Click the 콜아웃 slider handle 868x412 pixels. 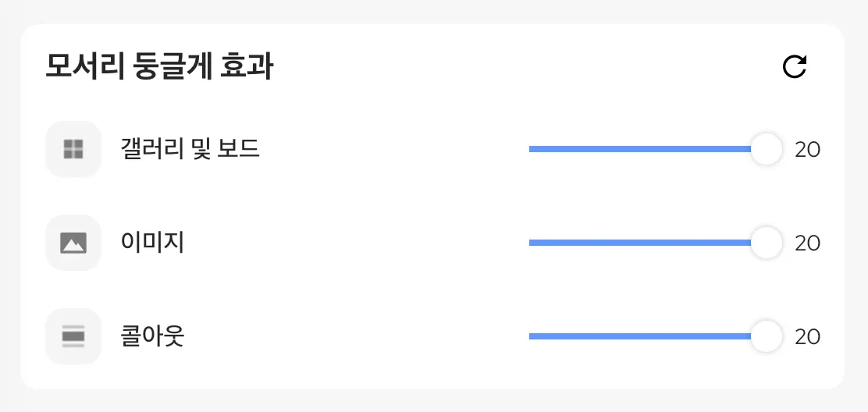pos(767,336)
